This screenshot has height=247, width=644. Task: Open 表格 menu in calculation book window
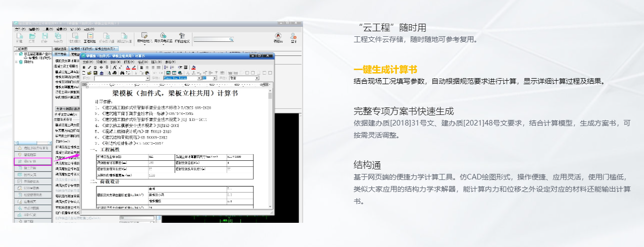pos(170,62)
